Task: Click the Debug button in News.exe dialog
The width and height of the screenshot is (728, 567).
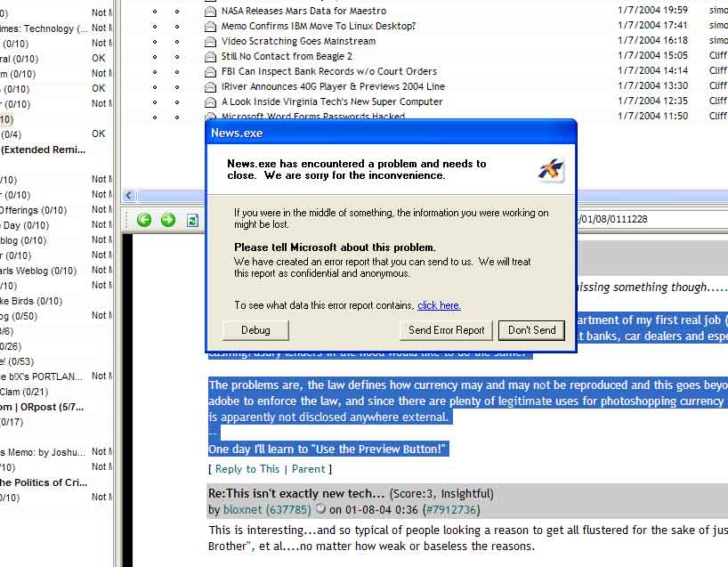Action: point(255,330)
